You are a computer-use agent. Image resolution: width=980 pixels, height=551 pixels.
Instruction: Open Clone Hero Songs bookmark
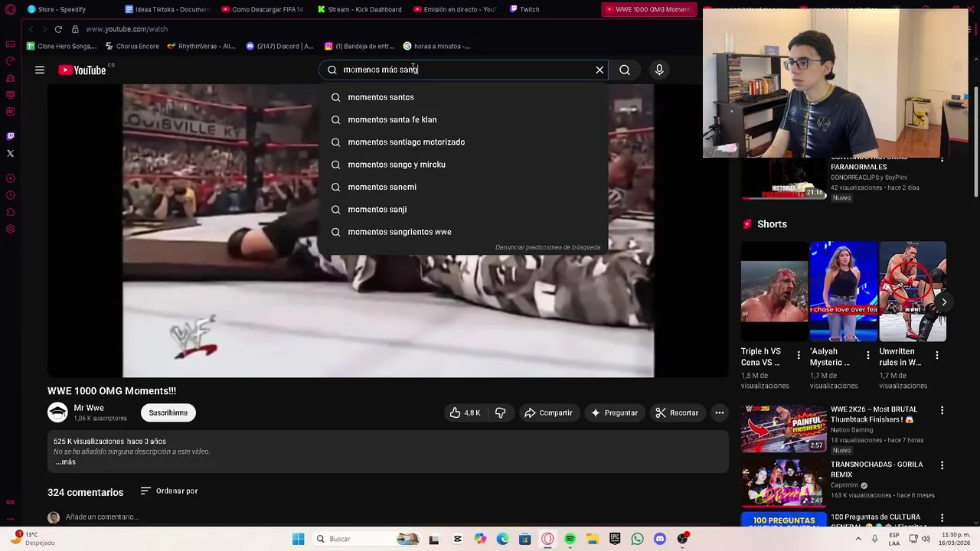[x=62, y=46]
